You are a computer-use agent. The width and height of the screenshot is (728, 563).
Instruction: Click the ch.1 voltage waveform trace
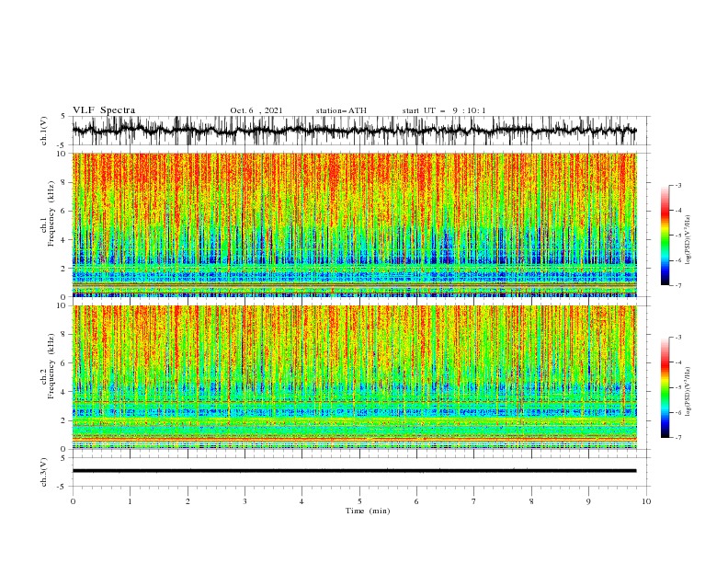tap(354, 131)
